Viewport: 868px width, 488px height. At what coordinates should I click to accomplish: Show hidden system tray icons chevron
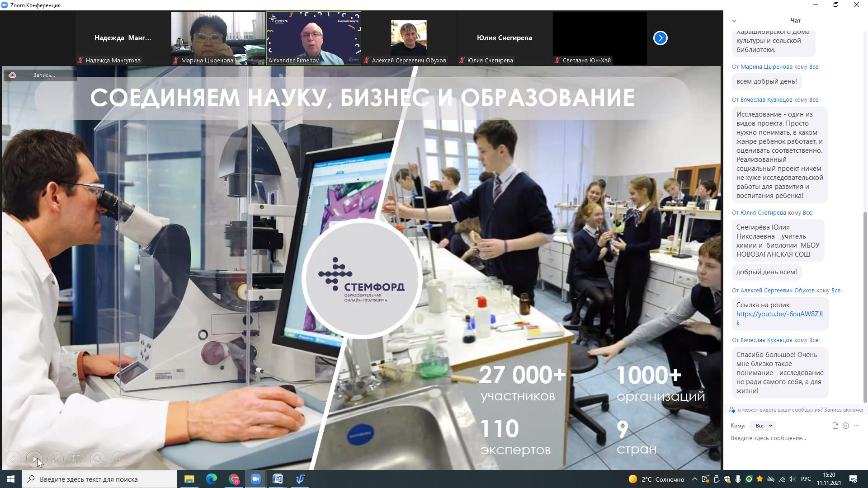tap(694, 479)
